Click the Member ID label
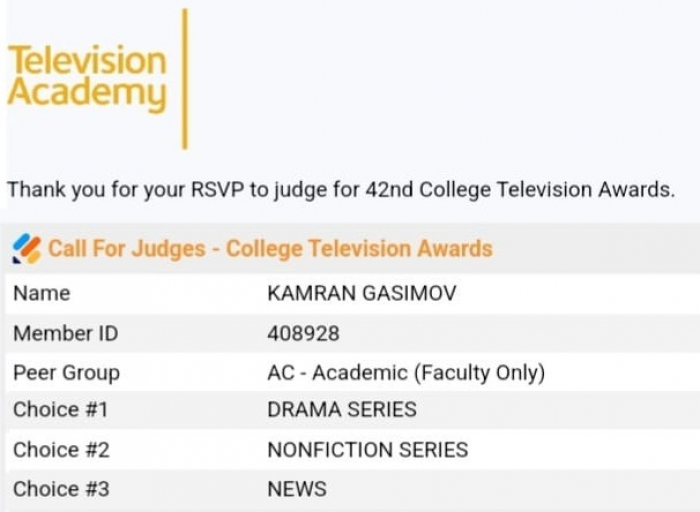The image size is (700, 512). pos(66,333)
